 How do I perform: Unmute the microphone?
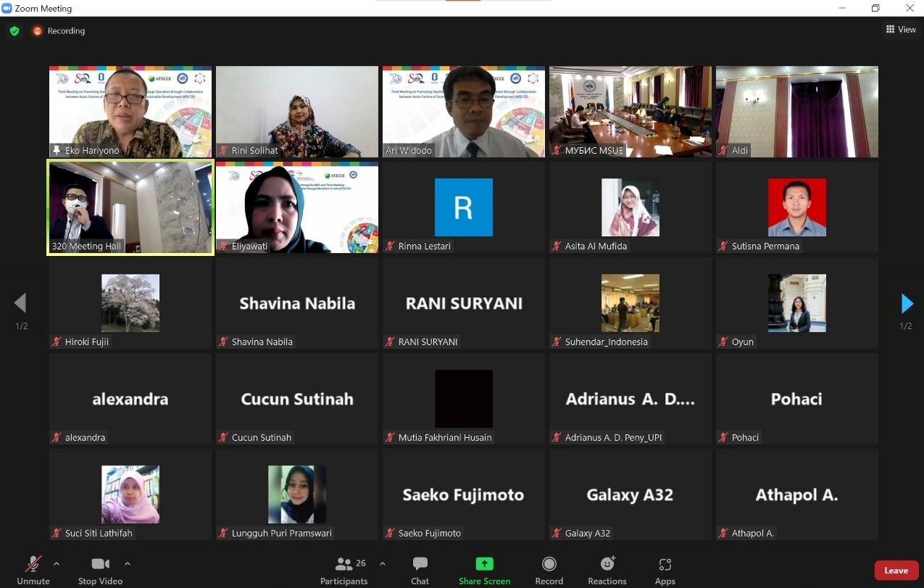point(33,571)
